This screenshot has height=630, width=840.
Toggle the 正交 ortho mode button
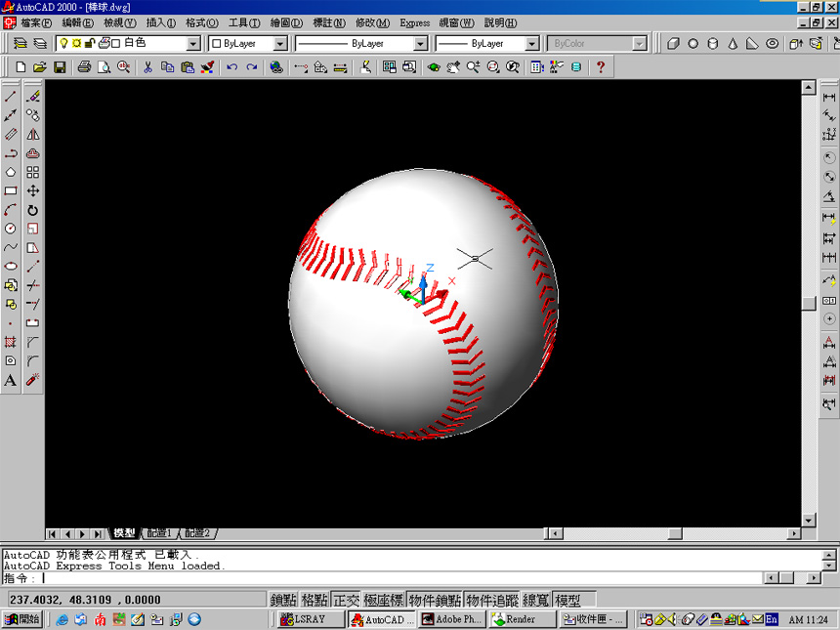point(346,600)
